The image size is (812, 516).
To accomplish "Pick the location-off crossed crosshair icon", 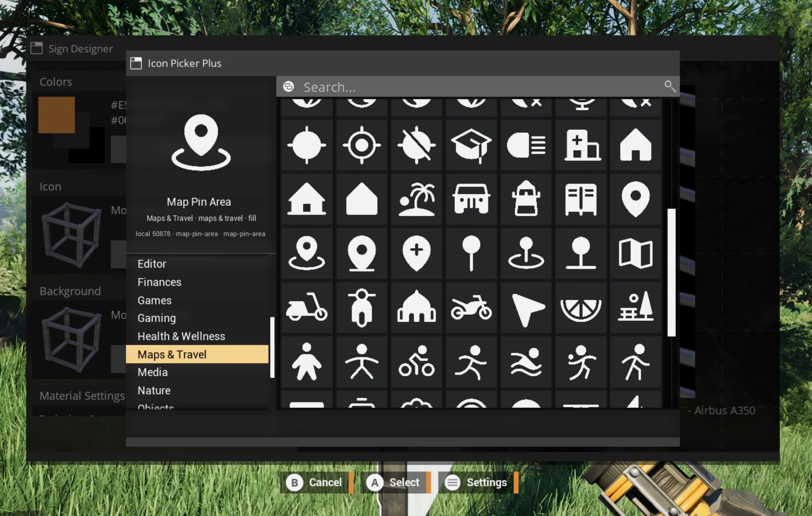I will click(x=416, y=145).
